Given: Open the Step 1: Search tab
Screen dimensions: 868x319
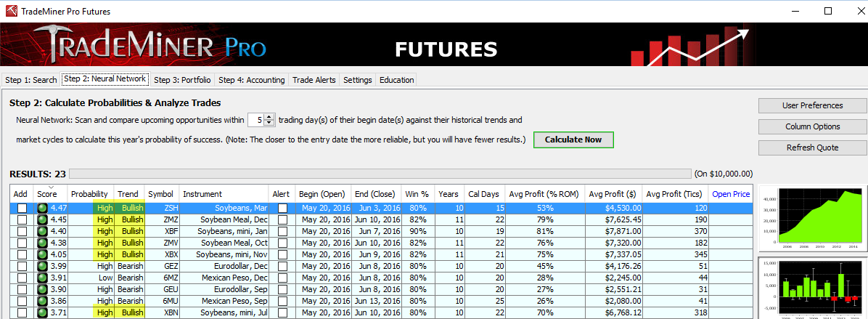Looking at the screenshot, I should point(31,80).
